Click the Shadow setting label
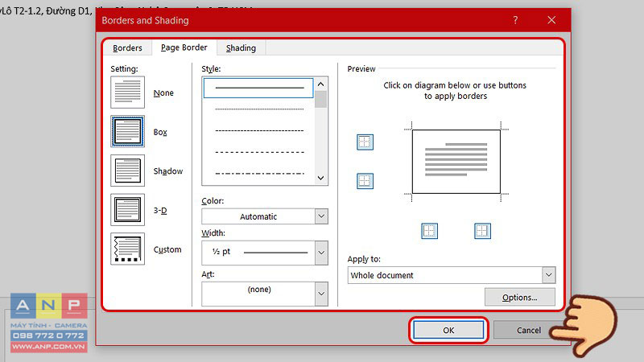Viewport: 644px width, 362px height. coord(168,171)
